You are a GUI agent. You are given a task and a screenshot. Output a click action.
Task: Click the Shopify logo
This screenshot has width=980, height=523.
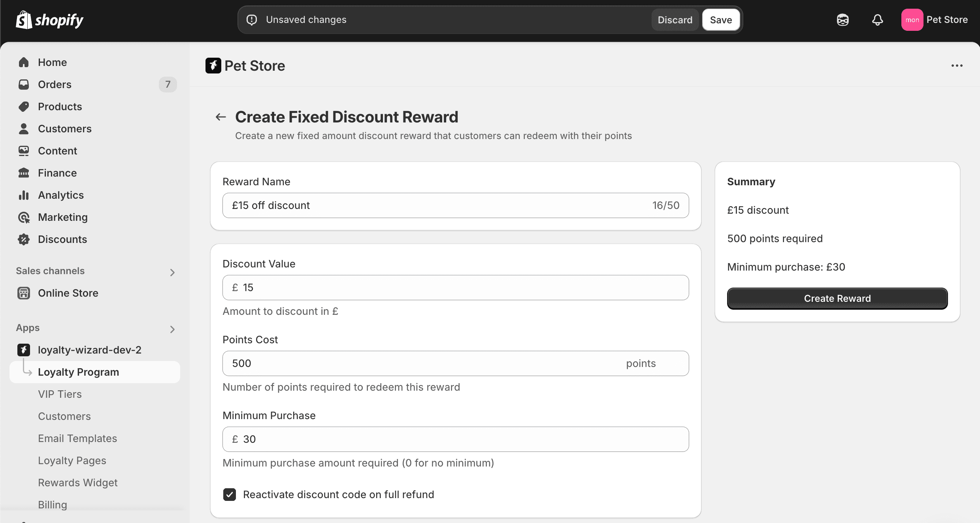point(49,19)
